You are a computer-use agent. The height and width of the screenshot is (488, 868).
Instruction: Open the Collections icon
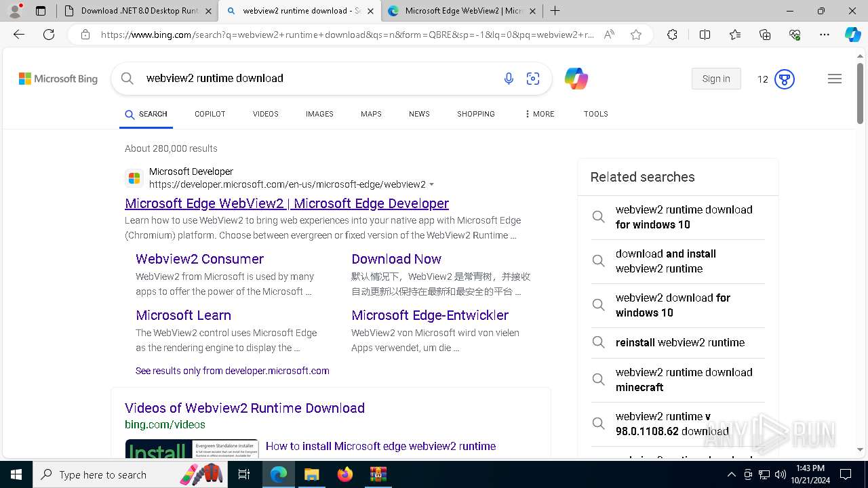pos(765,35)
